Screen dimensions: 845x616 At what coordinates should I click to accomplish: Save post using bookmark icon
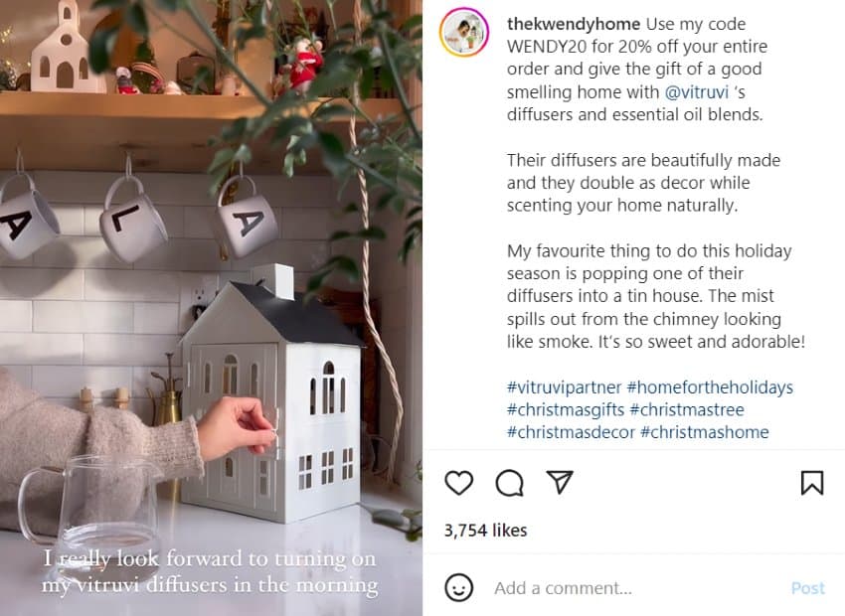pos(811,483)
